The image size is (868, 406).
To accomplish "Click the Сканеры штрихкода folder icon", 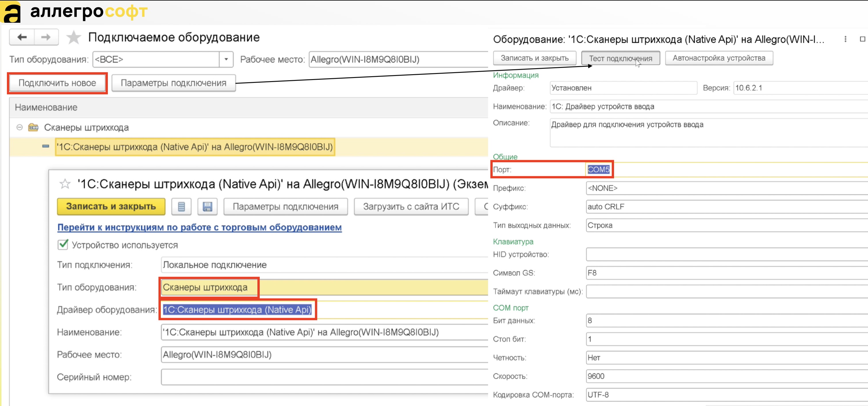I will [x=33, y=127].
